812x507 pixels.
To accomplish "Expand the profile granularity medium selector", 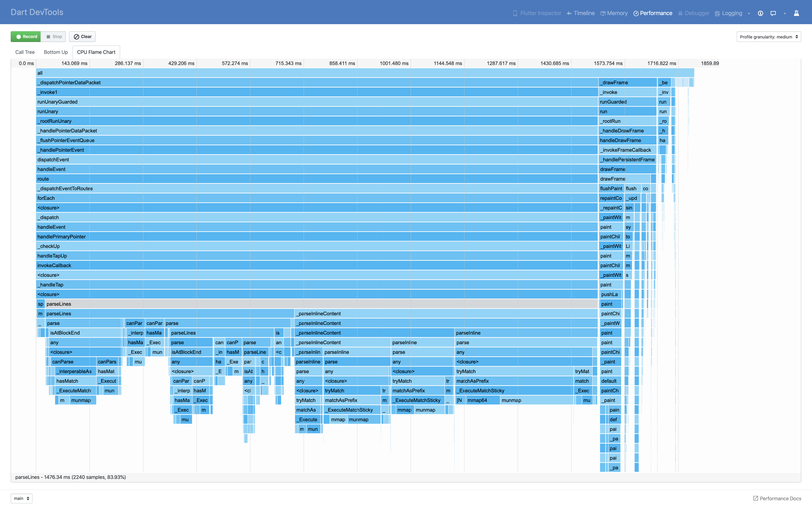I will (x=768, y=37).
